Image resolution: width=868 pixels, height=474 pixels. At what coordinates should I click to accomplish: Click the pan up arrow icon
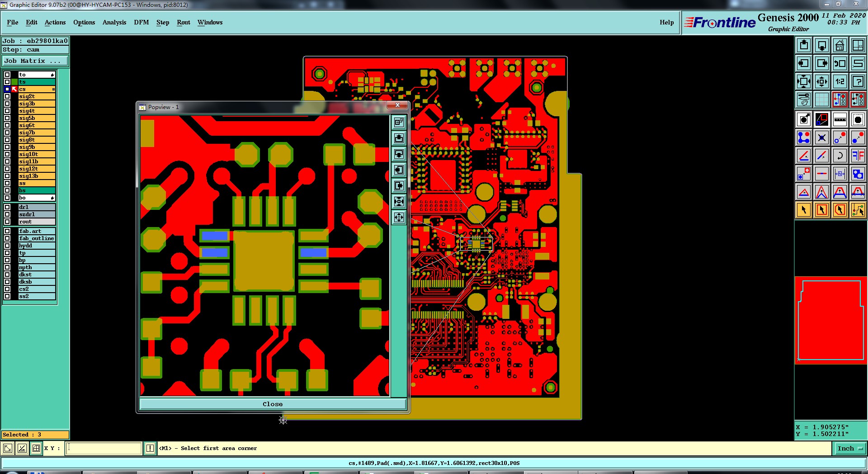[804, 45]
